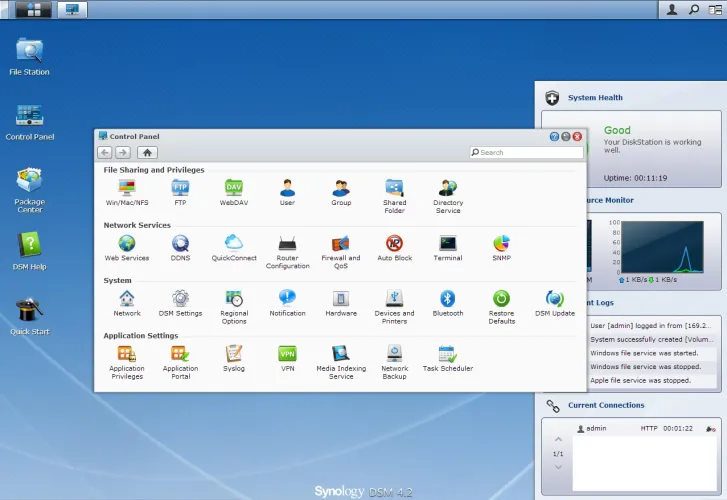This screenshot has height=500, width=727.
Task: Go forward in Control Panel
Action: click(123, 152)
